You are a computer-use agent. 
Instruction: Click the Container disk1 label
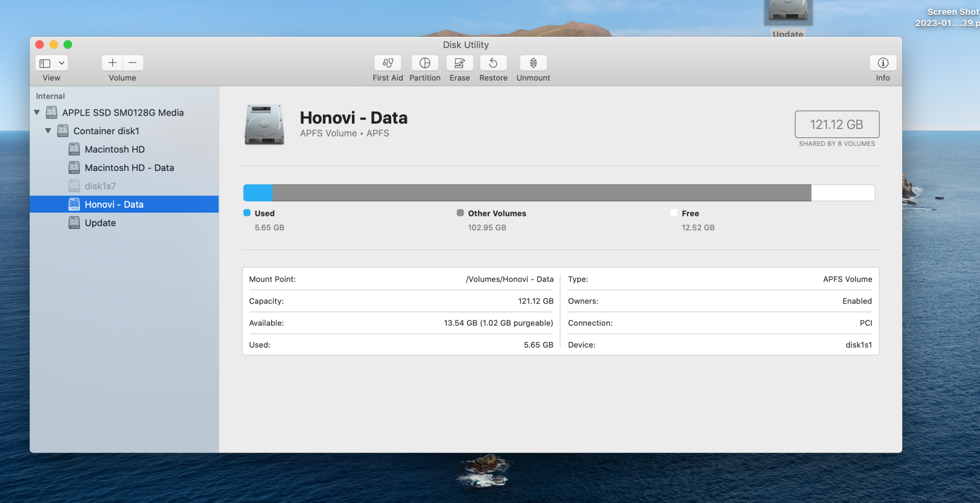click(106, 131)
